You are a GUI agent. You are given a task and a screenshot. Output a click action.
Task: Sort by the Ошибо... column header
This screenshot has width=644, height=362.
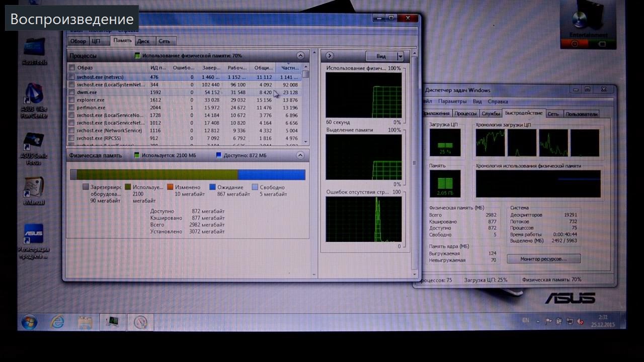(183, 67)
